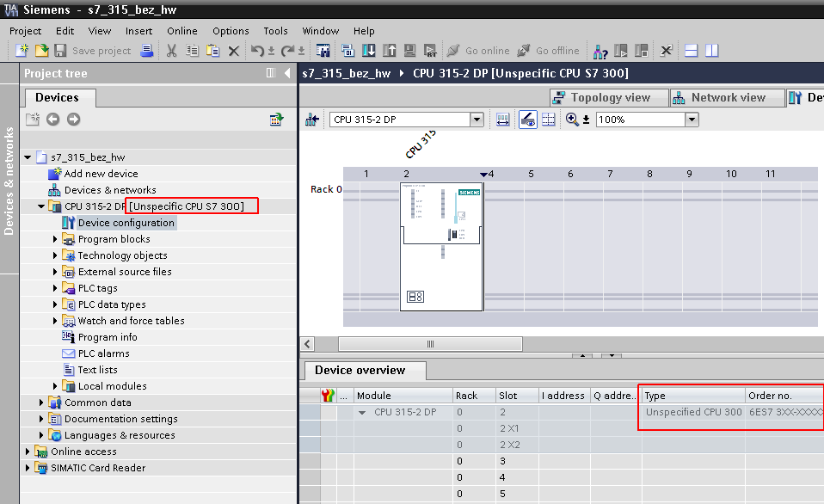Redo the last undone action
This screenshot has height=504, width=824.
[287, 51]
